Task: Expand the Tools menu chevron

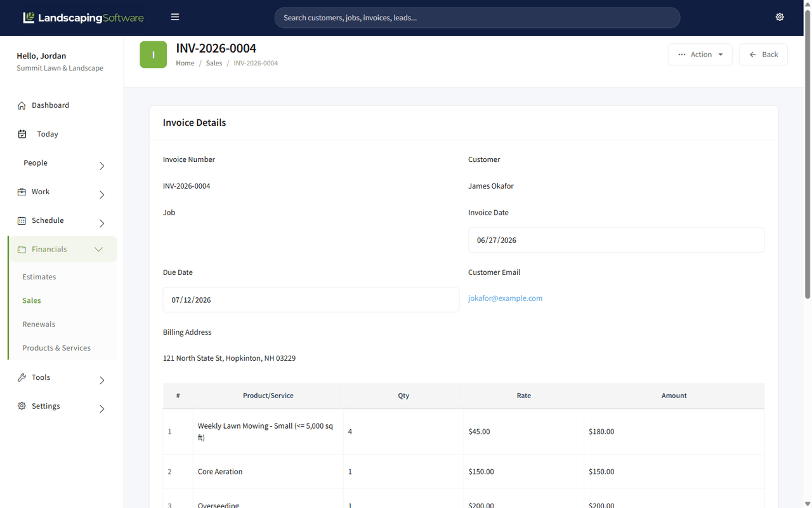Action: click(x=102, y=380)
